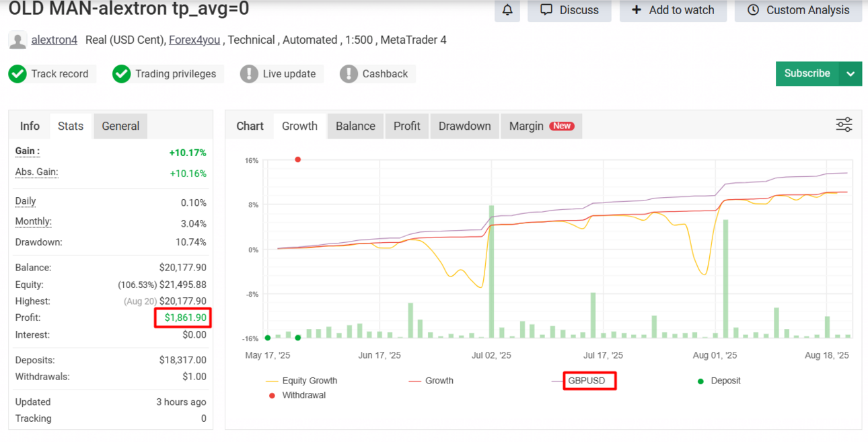The height and width of the screenshot is (442, 868).
Task: Open the Margin tab marked New
Action: 541,126
